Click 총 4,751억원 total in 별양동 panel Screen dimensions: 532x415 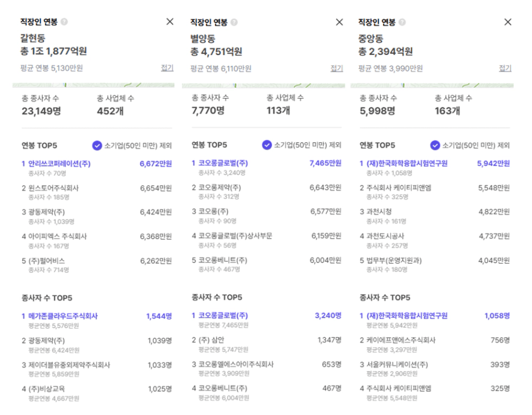pyautogui.click(x=216, y=52)
